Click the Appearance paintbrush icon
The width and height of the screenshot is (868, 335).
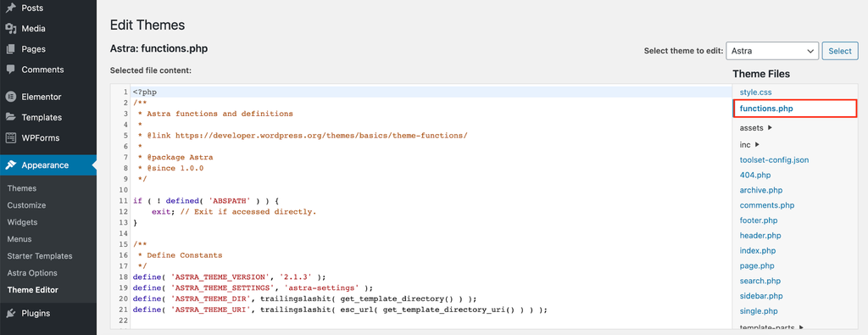point(10,165)
